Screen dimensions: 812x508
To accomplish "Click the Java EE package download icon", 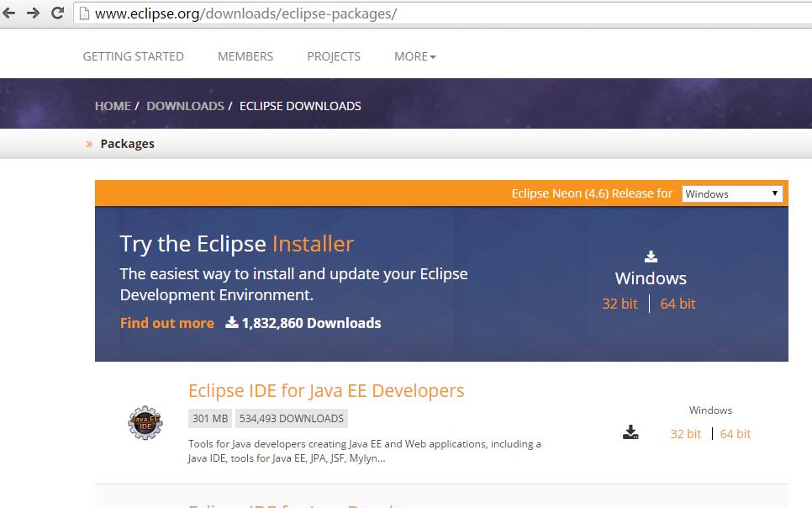I will coord(630,431).
